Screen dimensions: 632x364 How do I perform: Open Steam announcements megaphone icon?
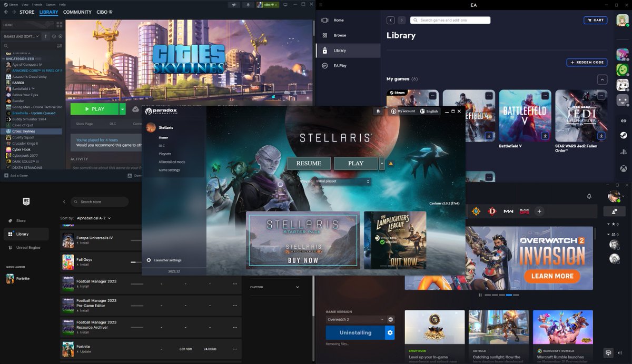coord(234,5)
